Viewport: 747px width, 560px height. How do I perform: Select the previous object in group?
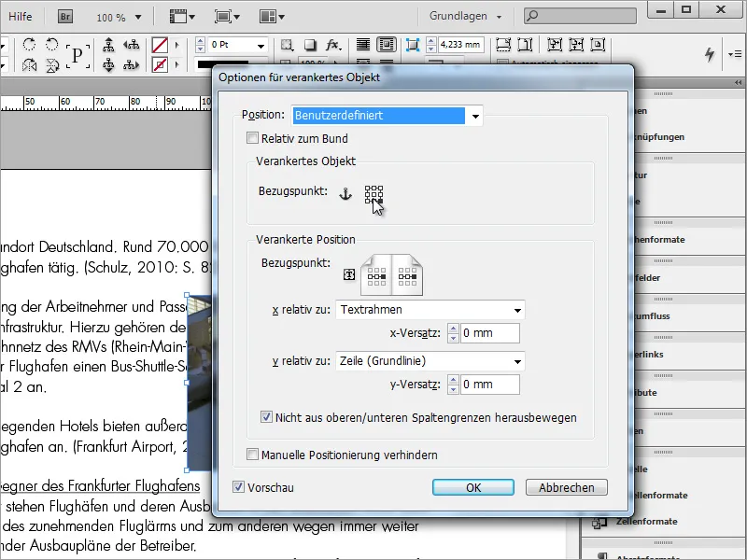pos(131,45)
